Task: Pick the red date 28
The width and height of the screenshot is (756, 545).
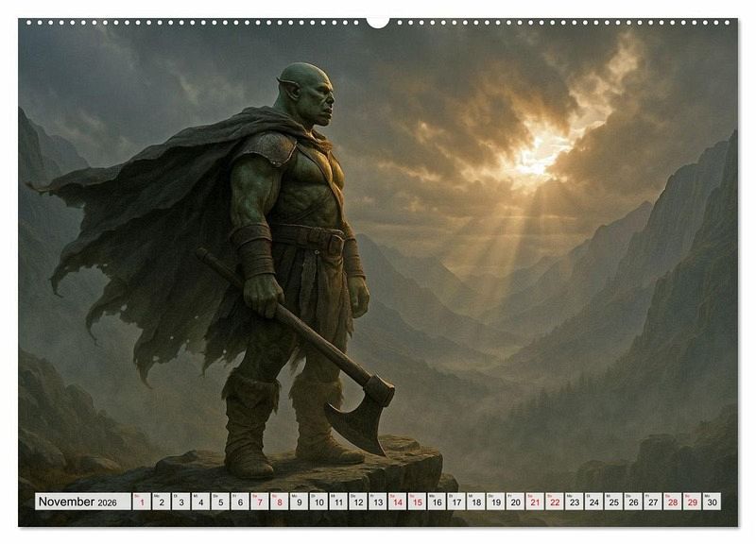Action: [x=673, y=502]
